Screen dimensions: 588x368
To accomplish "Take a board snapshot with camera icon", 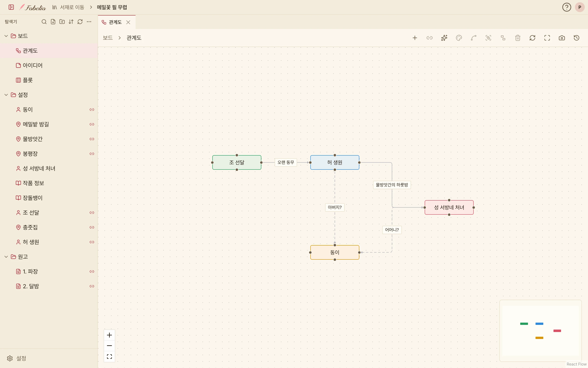I will pyautogui.click(x=562, y=38).
